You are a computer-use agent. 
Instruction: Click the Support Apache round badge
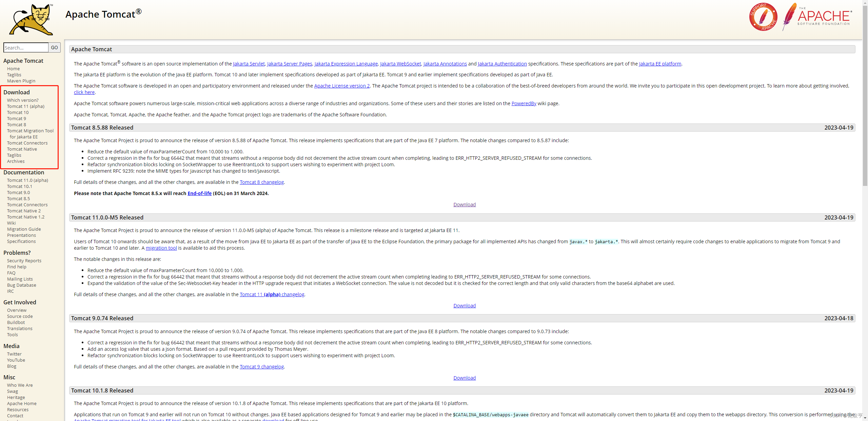763,17
